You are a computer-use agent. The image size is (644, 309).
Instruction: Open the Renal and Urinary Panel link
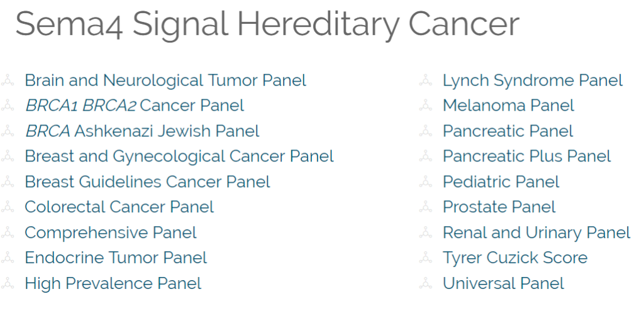536,232
